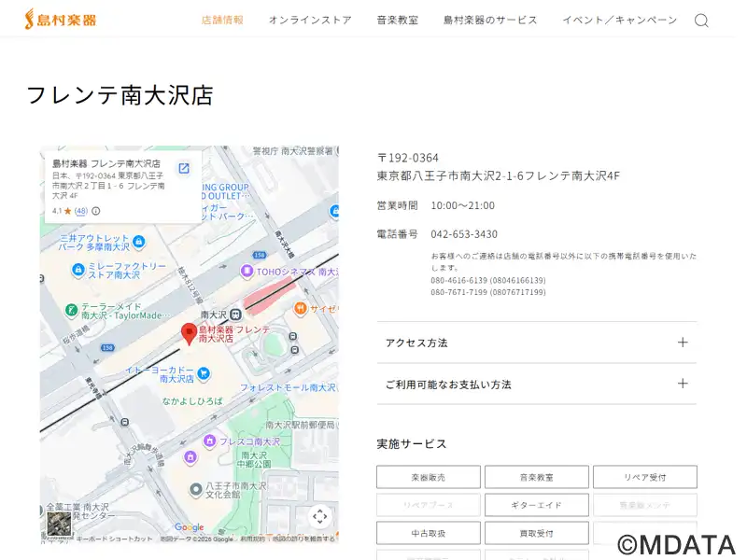This screenshot has height=560, width=747.
Task: Open the 店舗情報 menu item
Action: click(222, 20)
